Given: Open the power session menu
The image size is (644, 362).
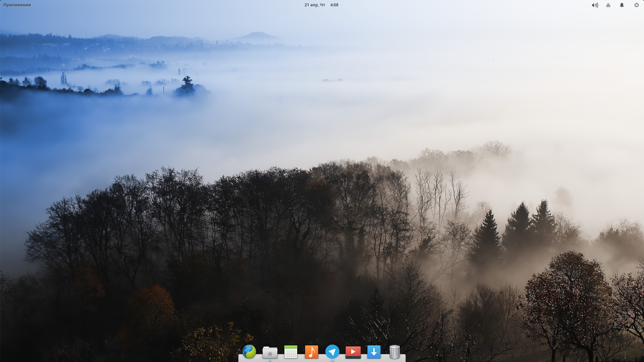Looking at the screenshot, I should [636, 5].
